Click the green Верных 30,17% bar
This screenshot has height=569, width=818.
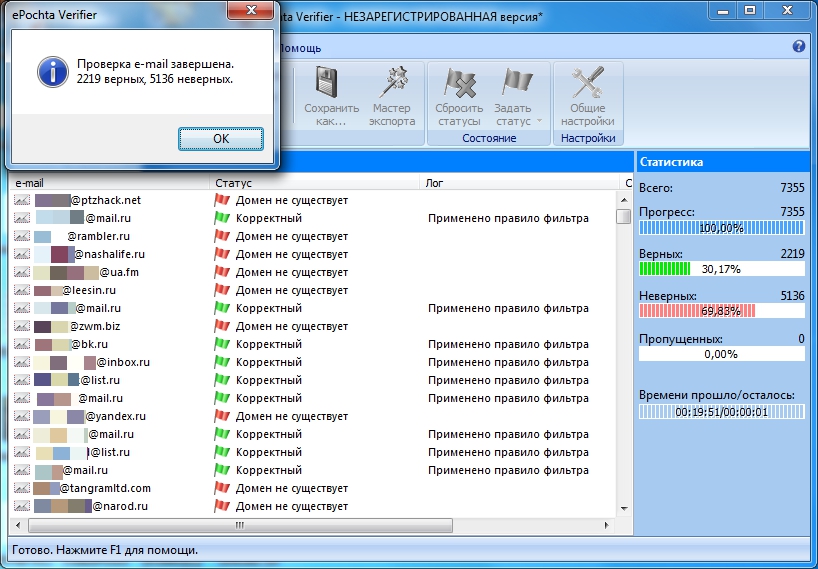pos(721,269)
